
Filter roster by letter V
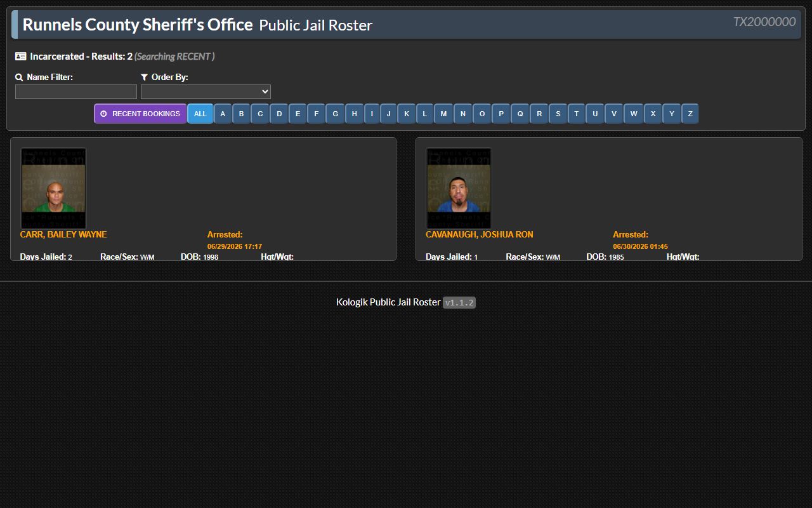pos(614,114)
